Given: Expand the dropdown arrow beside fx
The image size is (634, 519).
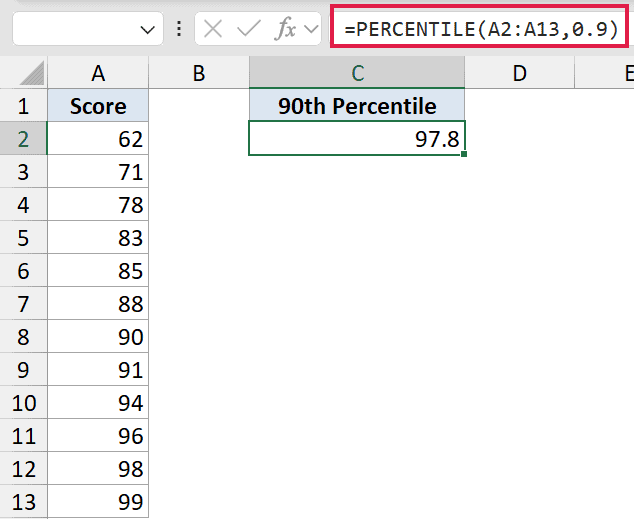Looking at the screenshot, I should pyautogui.click(x=311, y=29).
